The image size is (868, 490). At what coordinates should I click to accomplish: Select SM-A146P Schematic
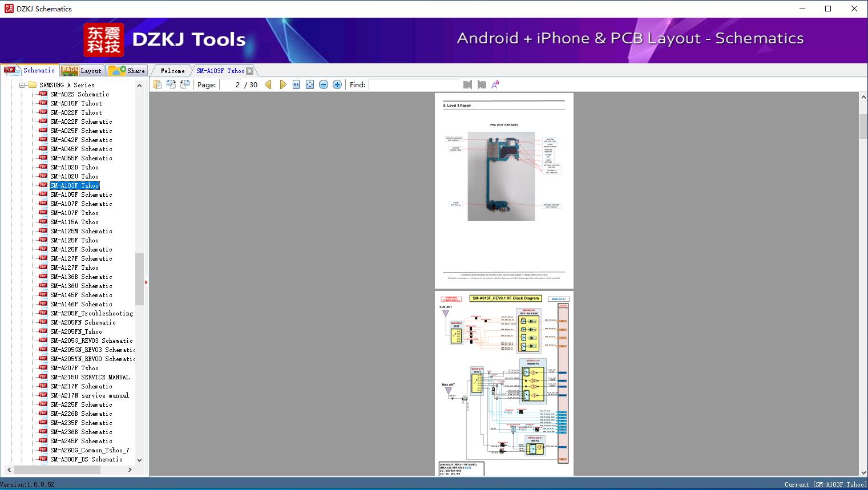click(81, 304)
